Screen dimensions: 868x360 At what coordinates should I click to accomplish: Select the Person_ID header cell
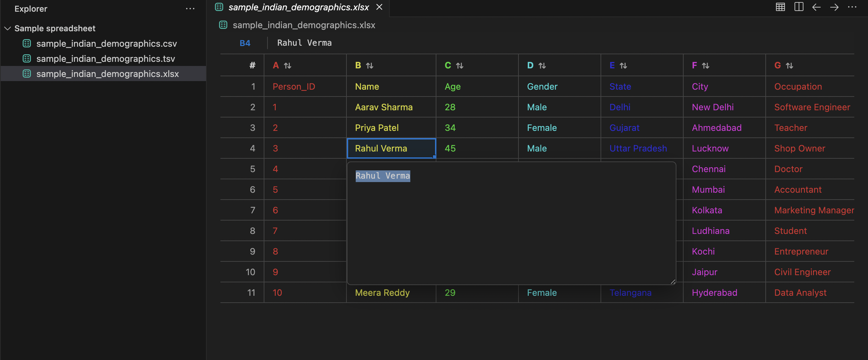(305, 87)
